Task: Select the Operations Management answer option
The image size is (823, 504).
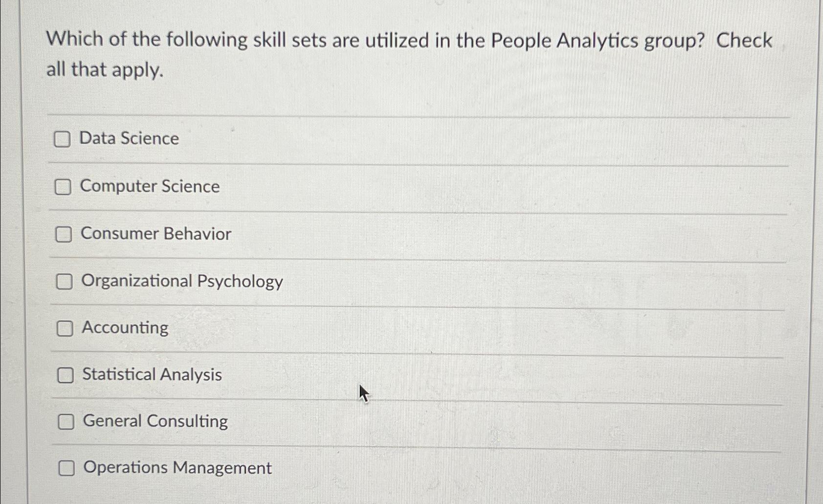Action: (176, 468)
